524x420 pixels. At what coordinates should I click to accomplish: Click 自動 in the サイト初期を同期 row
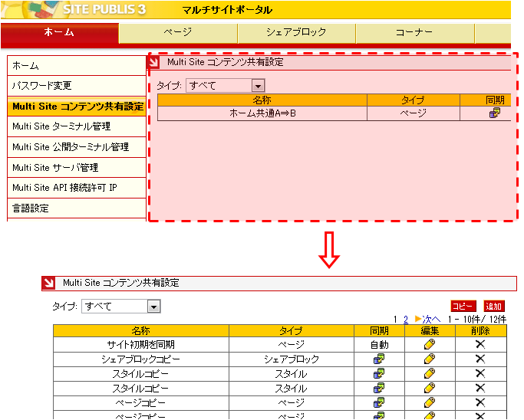pos(379,345)
